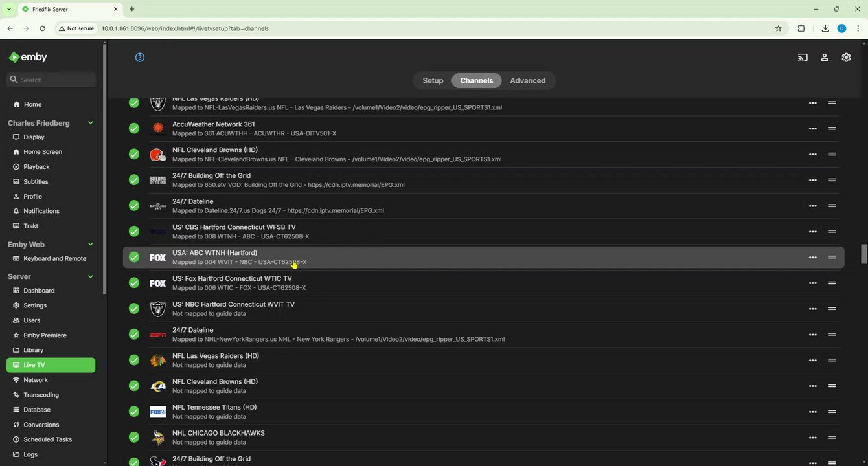Toggle the checkmark on Dateline-mapped 24/7 Dateline row
The image size is (868, 466).
[134, 206]
